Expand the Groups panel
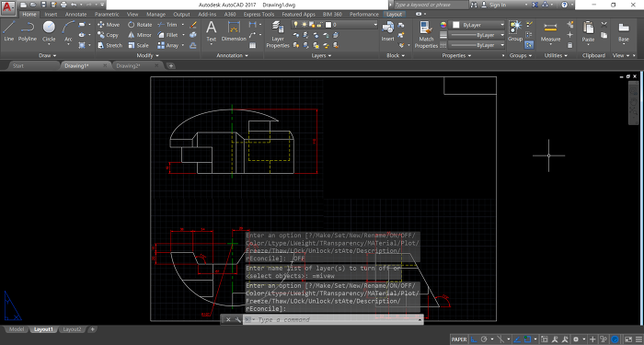This screenshot has width=644, height=345. (521, 55)
